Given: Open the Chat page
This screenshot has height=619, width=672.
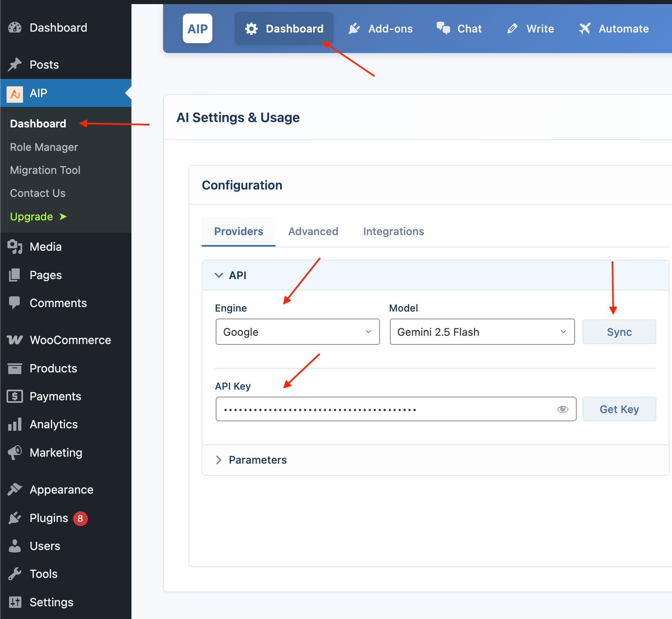Looking at the screenshot, I should 459,29.
